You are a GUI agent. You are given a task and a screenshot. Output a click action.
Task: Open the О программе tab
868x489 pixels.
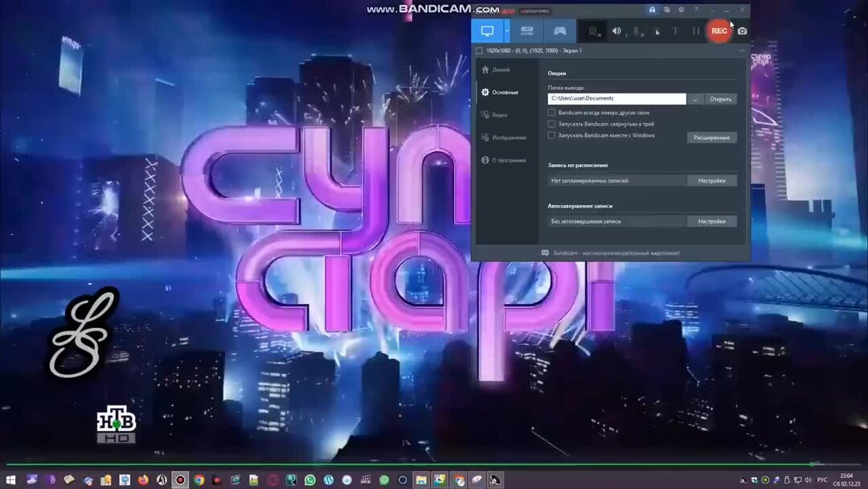(x=504, y=160)
